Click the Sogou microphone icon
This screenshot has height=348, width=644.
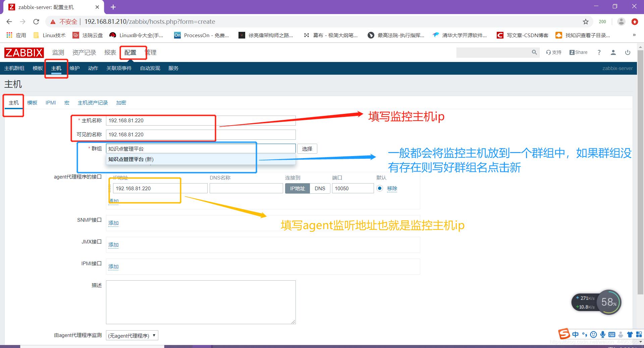pos(603,334)
